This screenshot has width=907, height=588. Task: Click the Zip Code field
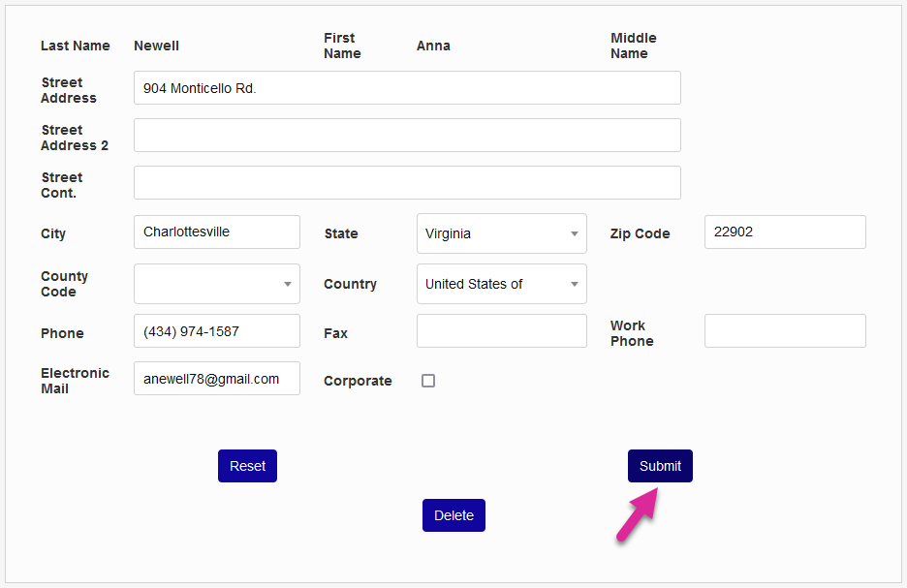pyautogui.click(x=785, y=232)
